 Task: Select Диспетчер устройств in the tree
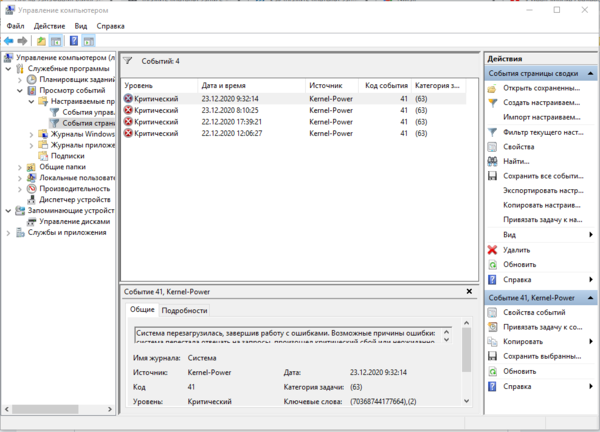click(74, 199)
